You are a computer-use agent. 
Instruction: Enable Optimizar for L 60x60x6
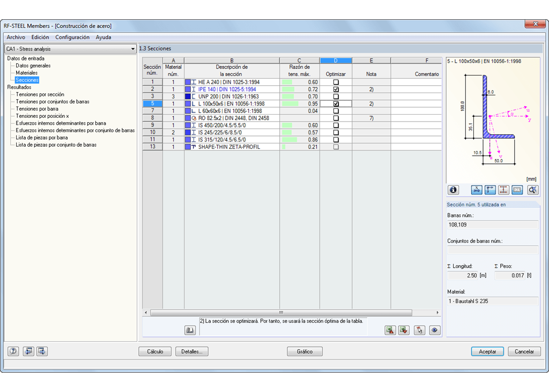click(x=336, y=111)
